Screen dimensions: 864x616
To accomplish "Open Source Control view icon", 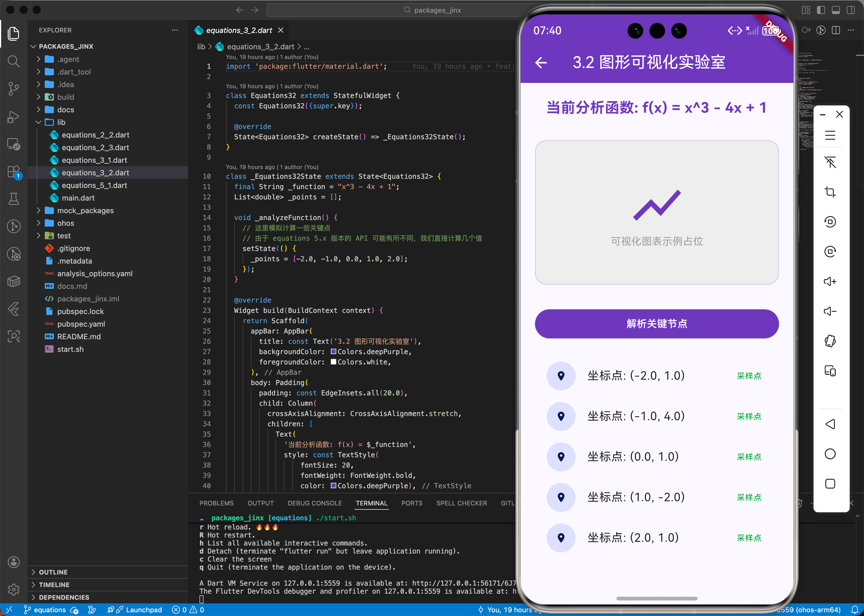I will point(14,89).
